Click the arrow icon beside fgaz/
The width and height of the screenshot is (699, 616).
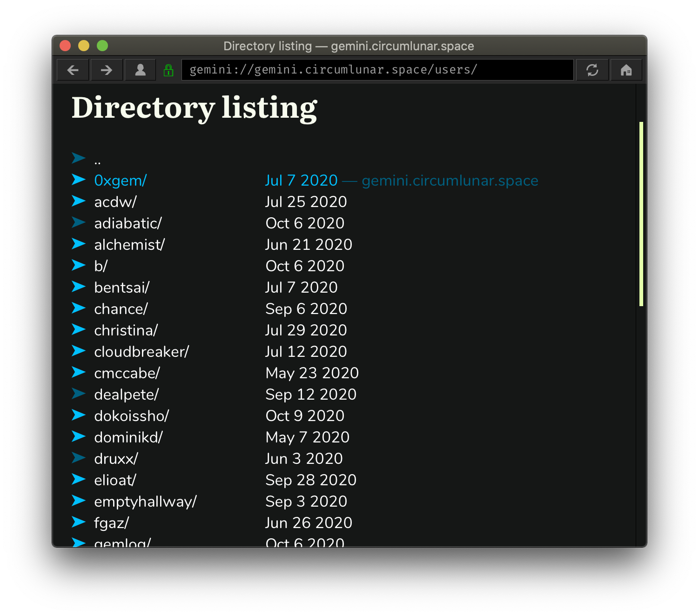(79, 522)
